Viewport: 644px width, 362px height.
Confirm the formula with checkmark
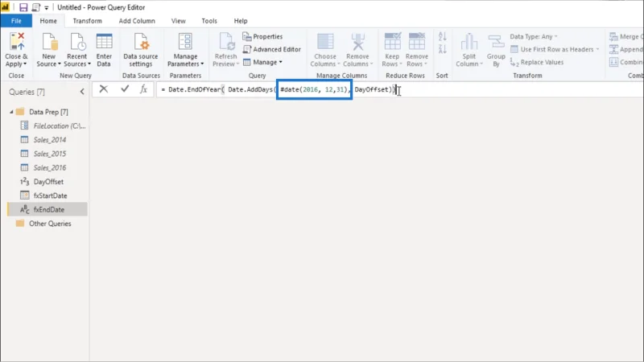pyautogui.click(x=125, y=89)
